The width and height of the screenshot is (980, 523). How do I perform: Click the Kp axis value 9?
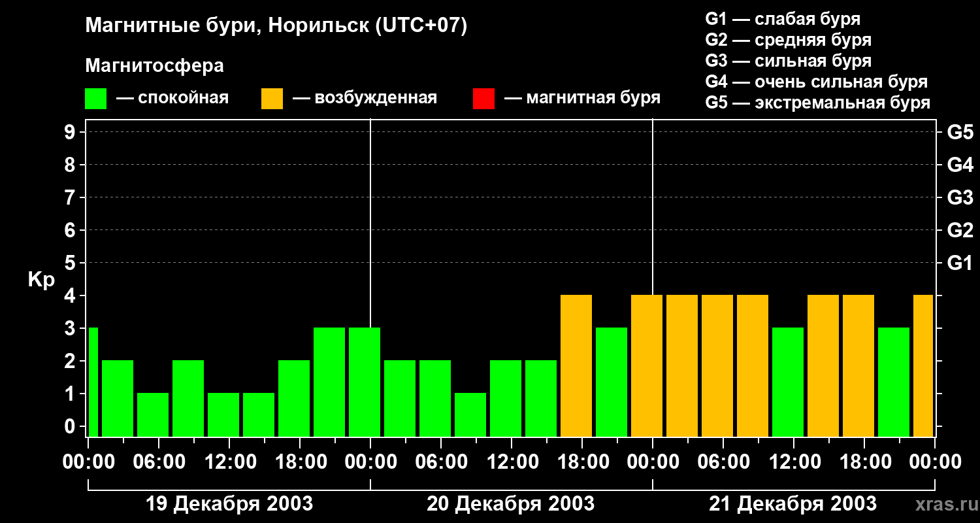click(71, 132)
